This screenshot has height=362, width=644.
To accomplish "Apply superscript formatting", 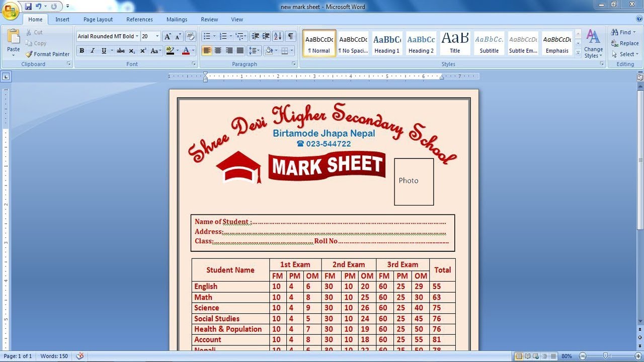I will click(143, 51).
